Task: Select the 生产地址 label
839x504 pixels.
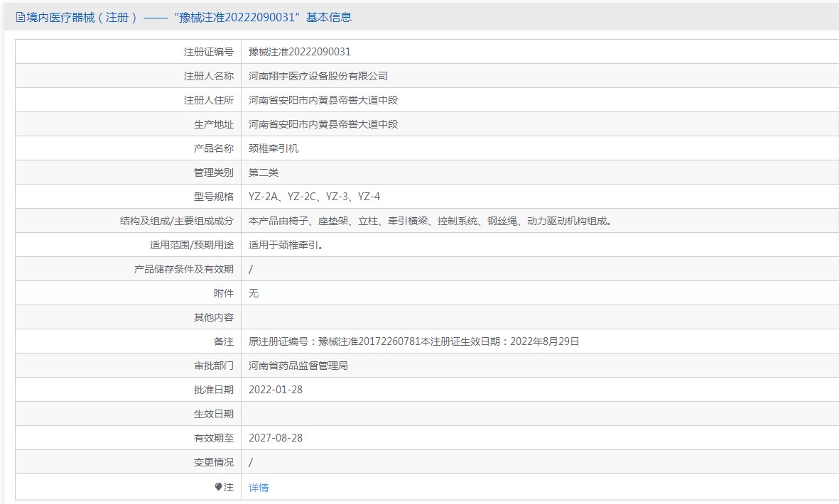Action: (214, 124)
